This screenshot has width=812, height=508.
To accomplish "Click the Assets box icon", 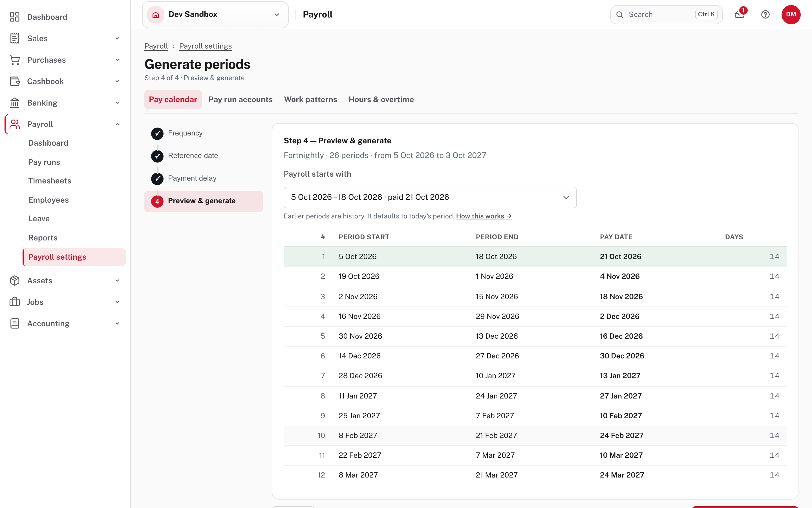I will (x=14, y=281).
